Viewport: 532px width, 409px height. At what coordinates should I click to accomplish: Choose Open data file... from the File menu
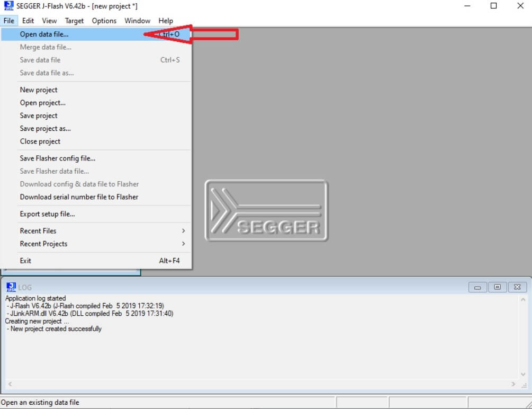96,34
